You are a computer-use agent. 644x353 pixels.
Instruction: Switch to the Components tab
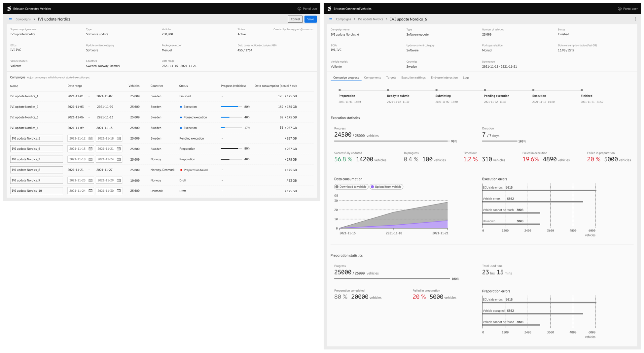(372, 78)
